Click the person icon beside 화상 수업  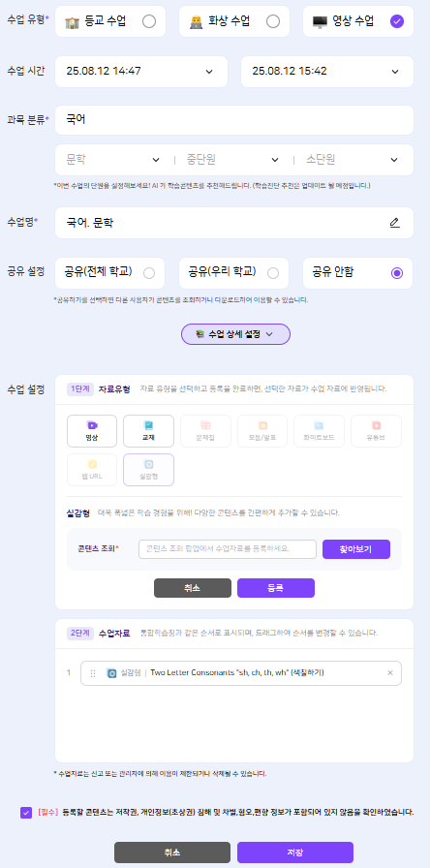196,21
